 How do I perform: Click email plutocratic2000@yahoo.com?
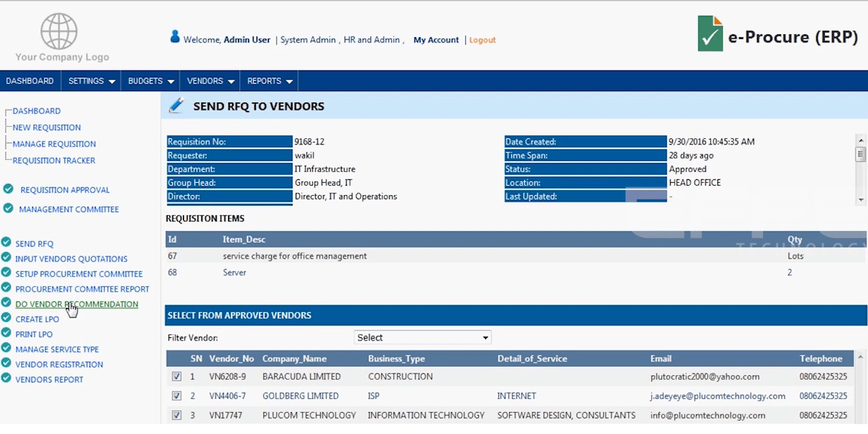coord(705,377)
